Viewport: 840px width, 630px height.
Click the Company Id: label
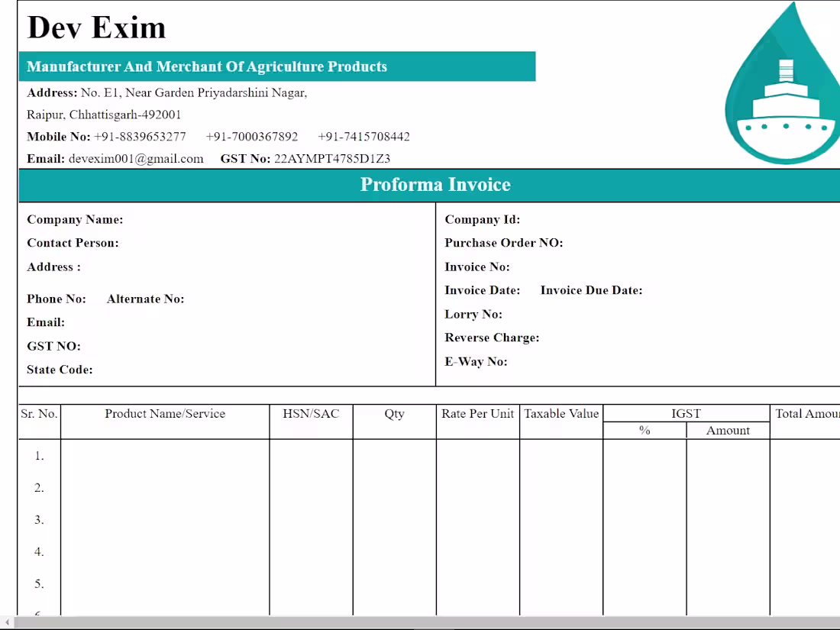(x=482, y=220)
